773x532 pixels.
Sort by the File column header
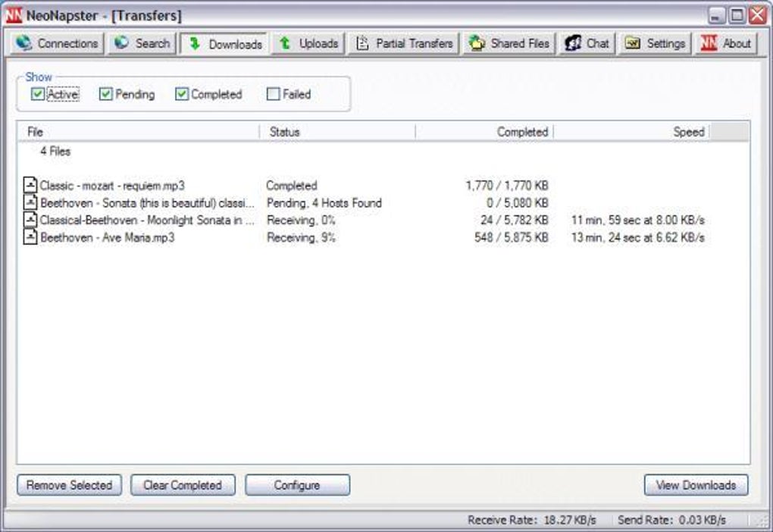pos(139,132)
